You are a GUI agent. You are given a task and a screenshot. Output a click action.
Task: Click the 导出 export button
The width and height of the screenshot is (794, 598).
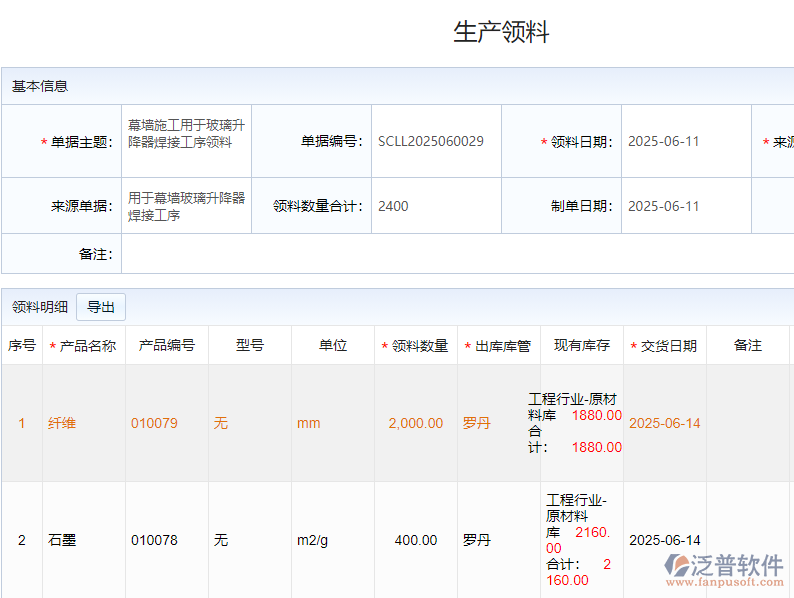(x=100, y=307)
